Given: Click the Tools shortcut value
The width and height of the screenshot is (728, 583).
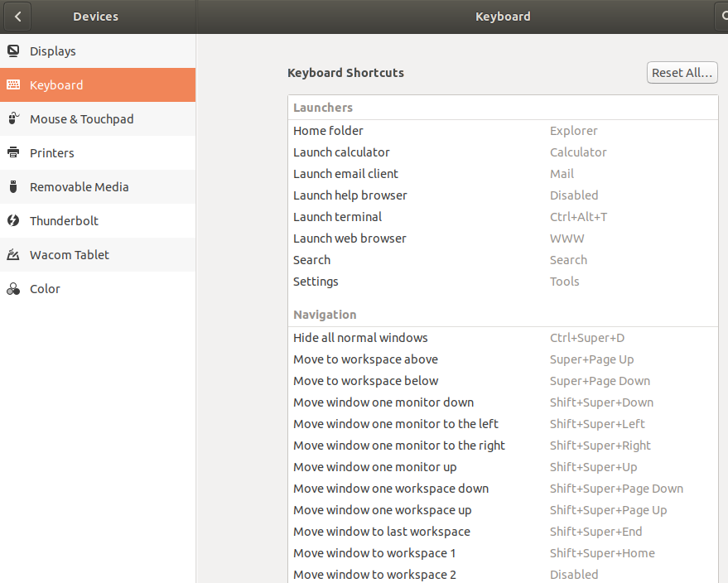Looking at the screenshot, I should (565, 282).
